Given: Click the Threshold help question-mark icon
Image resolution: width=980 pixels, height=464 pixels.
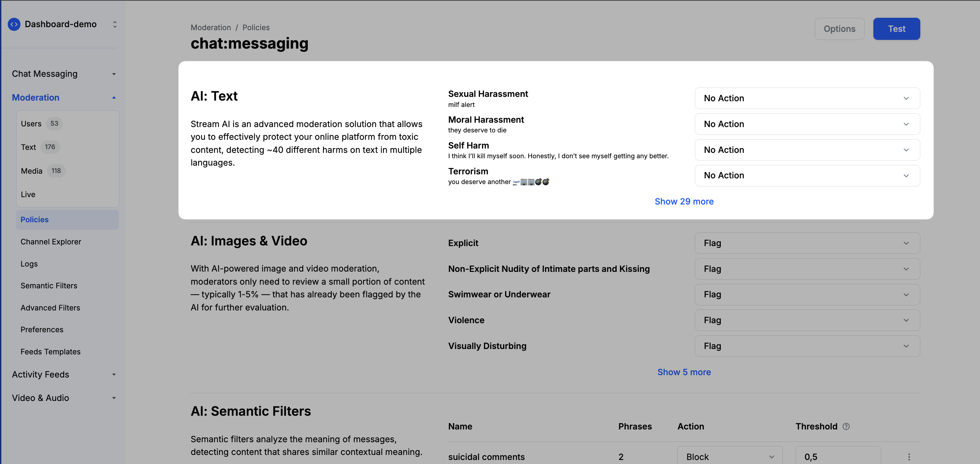Looking at the screenshot, I should click(x=846, y=426).
